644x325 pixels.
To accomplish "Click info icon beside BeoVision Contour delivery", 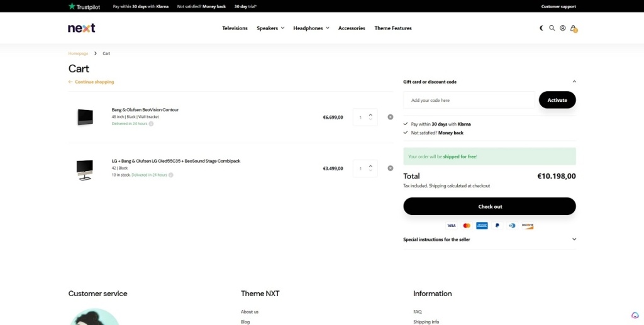I will [x=151, y=124].
